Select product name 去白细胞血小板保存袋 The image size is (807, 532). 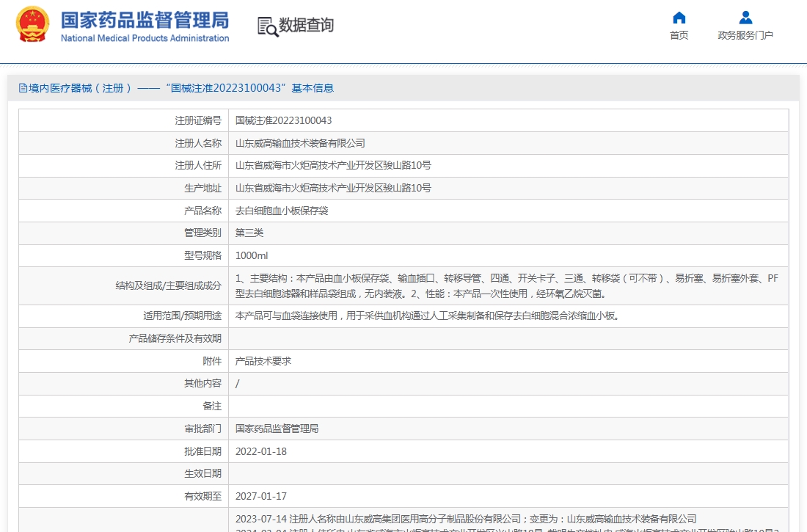point(282,211)
